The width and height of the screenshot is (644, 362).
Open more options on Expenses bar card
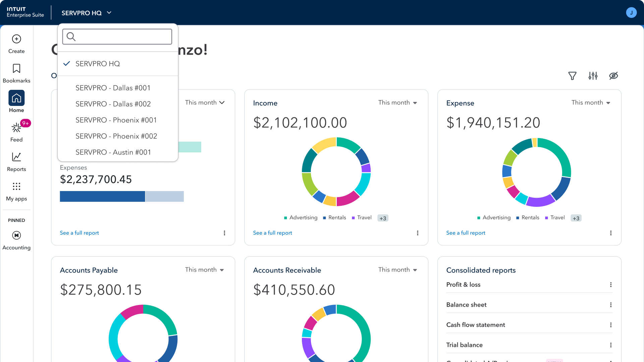point(224,233)
